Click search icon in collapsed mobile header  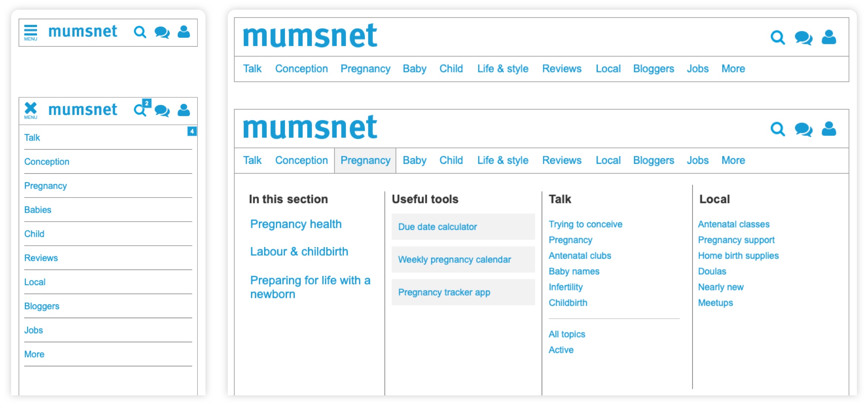pos(140,32)
